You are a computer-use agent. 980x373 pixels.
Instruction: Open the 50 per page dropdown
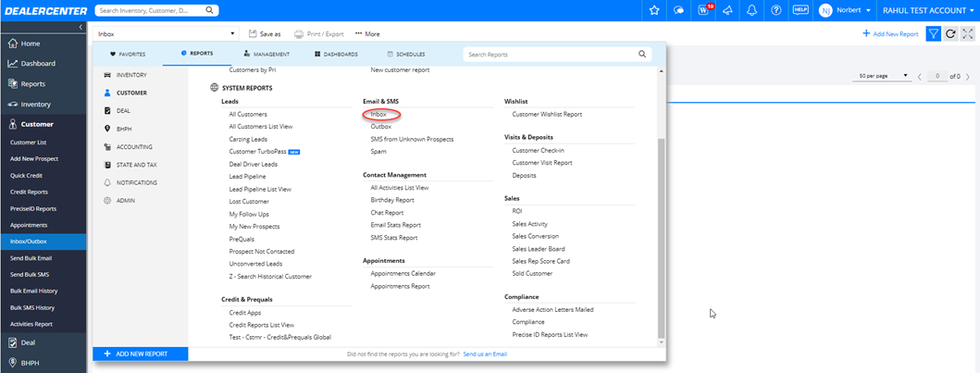click(884, 76)
